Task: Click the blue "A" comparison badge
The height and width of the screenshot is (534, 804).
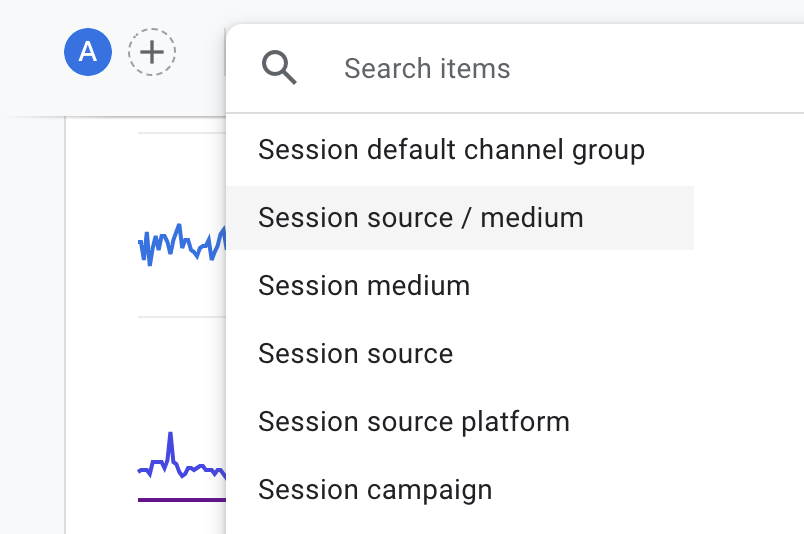Action: click(x=88, y=52)
